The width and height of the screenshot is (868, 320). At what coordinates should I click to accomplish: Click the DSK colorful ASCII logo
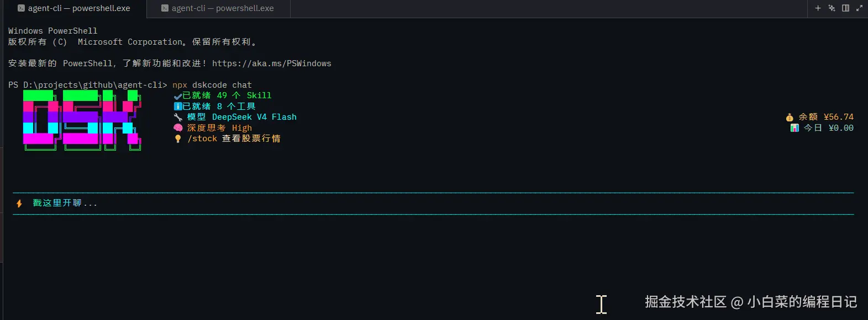coord(82,120)
